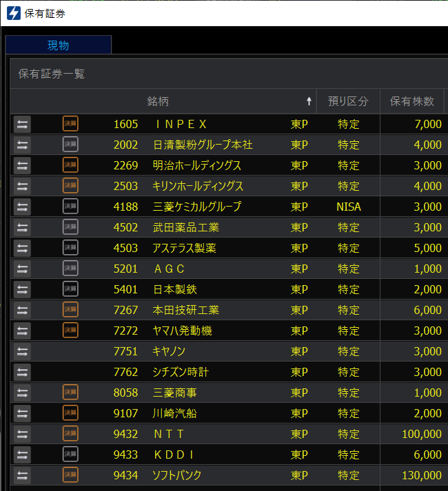Select the 明治ホールディングス stock name
Viewport: 448px width, 491px height.
point(197,166)
